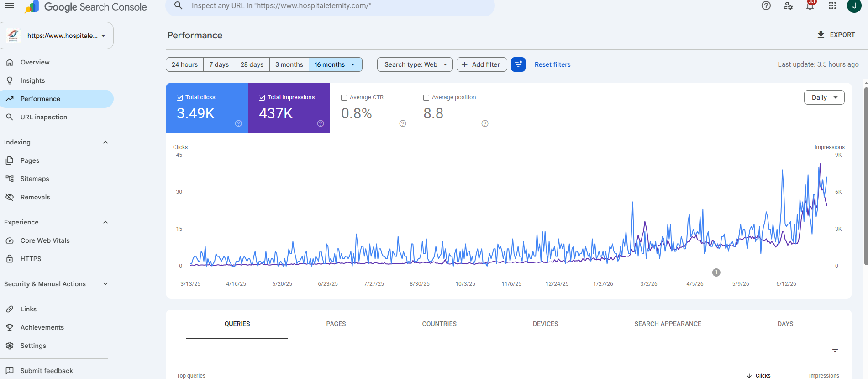Click the page vertical scrollbar

click(x=866, y=176)
